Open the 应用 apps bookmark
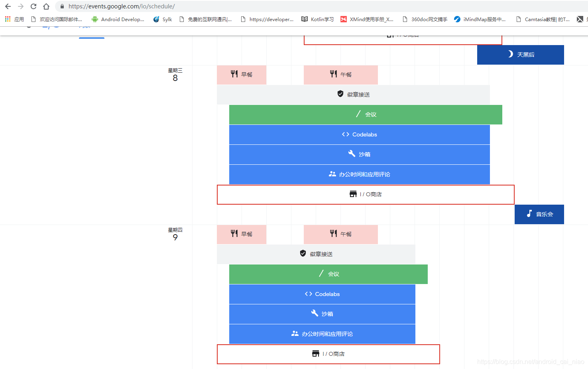The image size is (588, 369). (14, 19)
